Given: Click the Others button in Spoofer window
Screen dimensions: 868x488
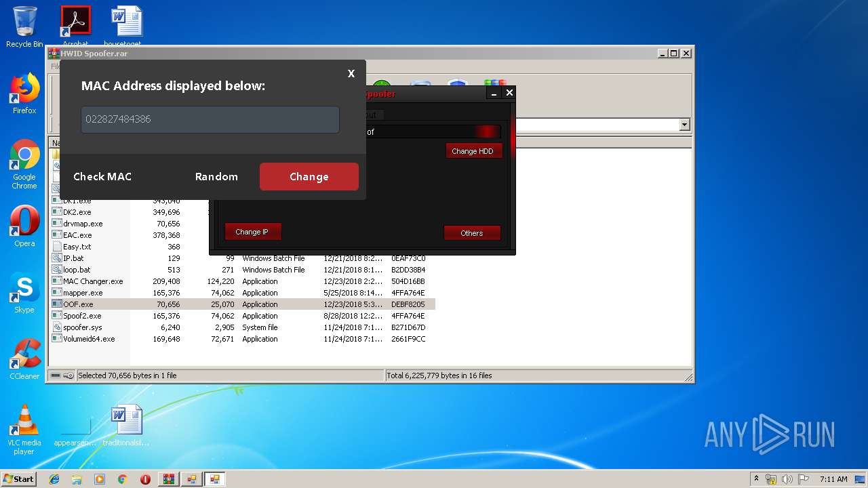Looking at the screenshot, I should (x=472, y=232).
